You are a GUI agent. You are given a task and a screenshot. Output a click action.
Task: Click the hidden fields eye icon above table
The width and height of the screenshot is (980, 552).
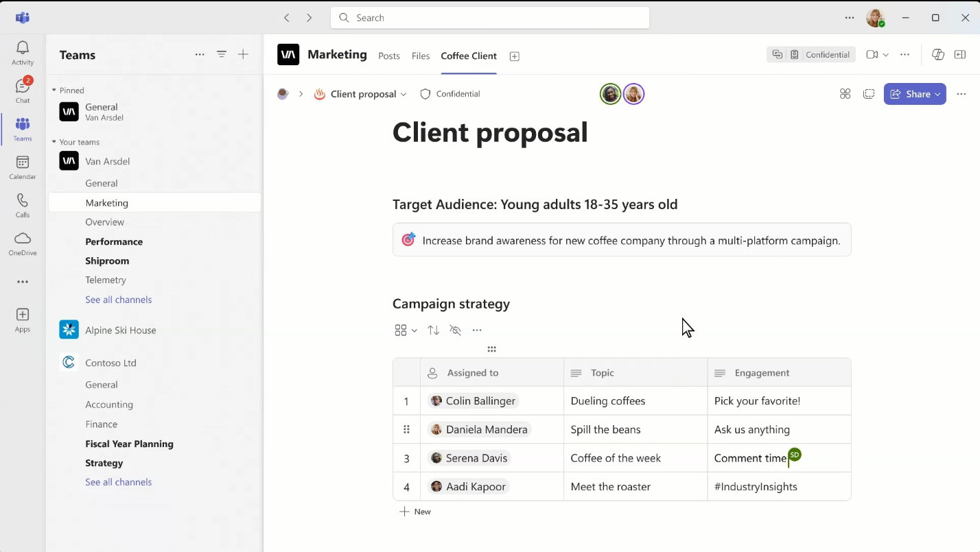455,331
